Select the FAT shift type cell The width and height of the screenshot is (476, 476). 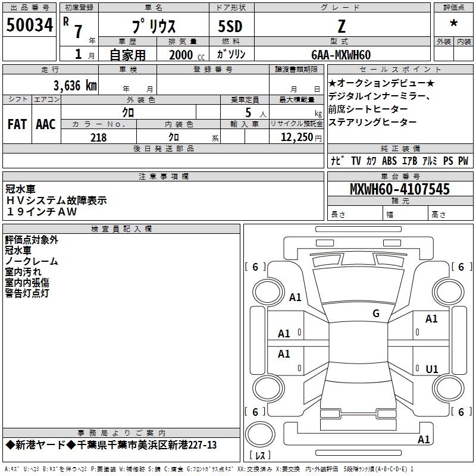click(x=17, y=124)
